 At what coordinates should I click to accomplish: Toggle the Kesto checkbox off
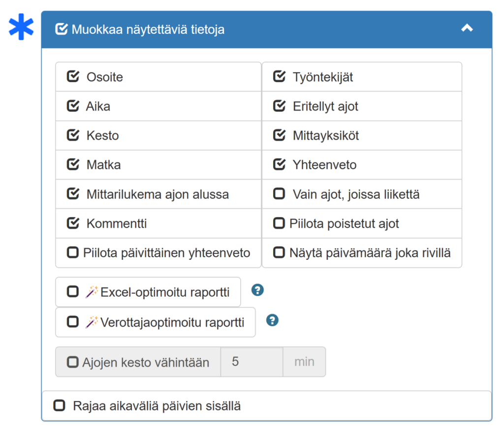(x=73, y=135)
